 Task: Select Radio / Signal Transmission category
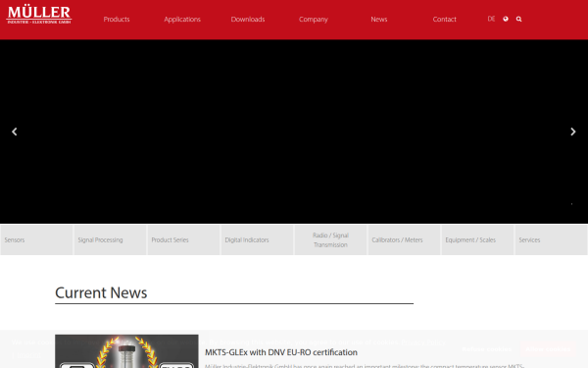click(x=331, y=240)
